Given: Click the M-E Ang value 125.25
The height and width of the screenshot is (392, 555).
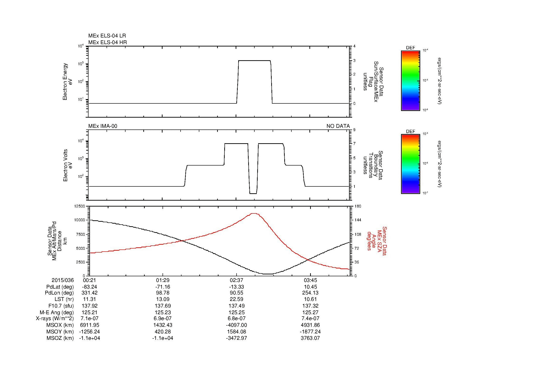Looking at the screenshot, I should pos(236,312).
